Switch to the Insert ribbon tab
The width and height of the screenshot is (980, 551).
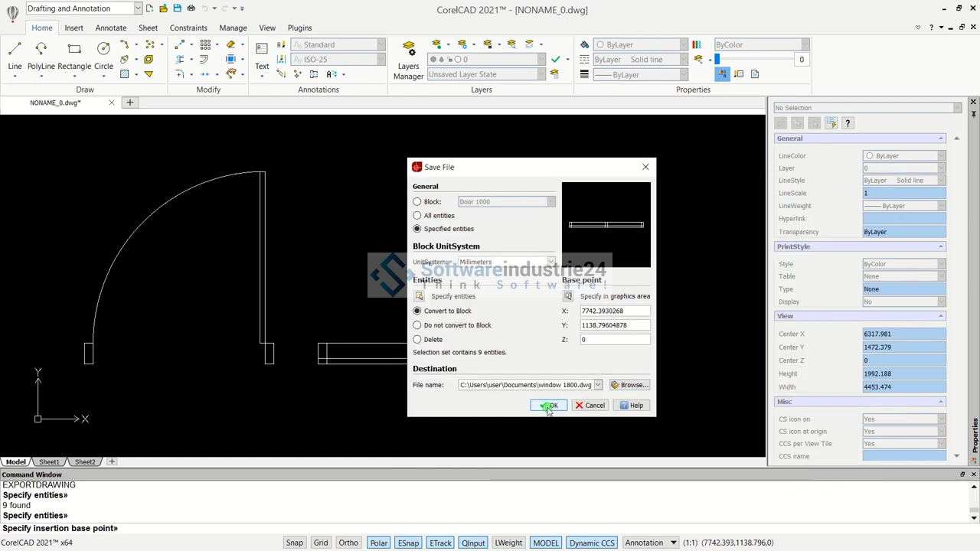(73, 28)
